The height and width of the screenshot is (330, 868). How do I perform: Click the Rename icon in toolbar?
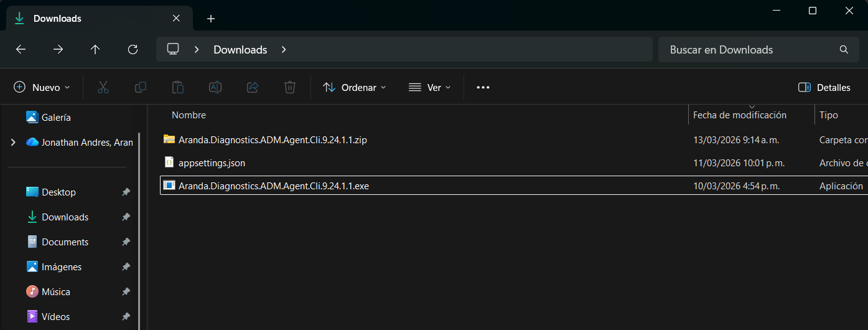pyautogui.click(x=215, y=88)
